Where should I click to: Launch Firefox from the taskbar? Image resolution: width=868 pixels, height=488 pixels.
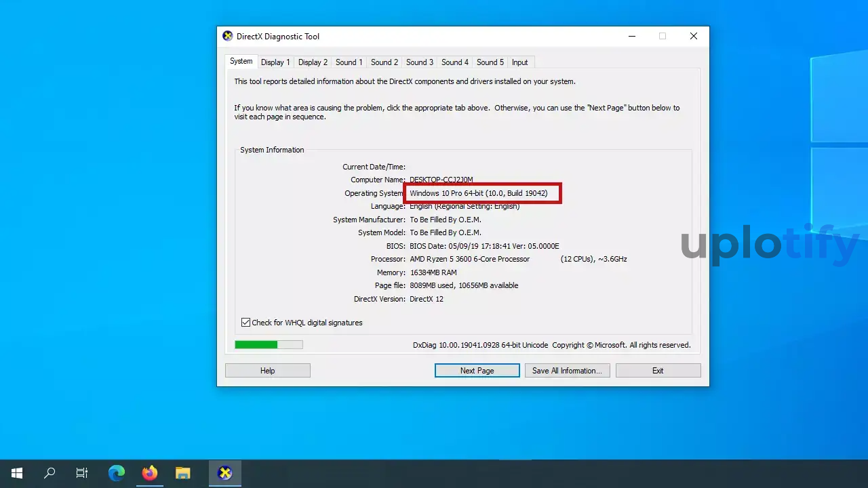(x=150, y=473)
